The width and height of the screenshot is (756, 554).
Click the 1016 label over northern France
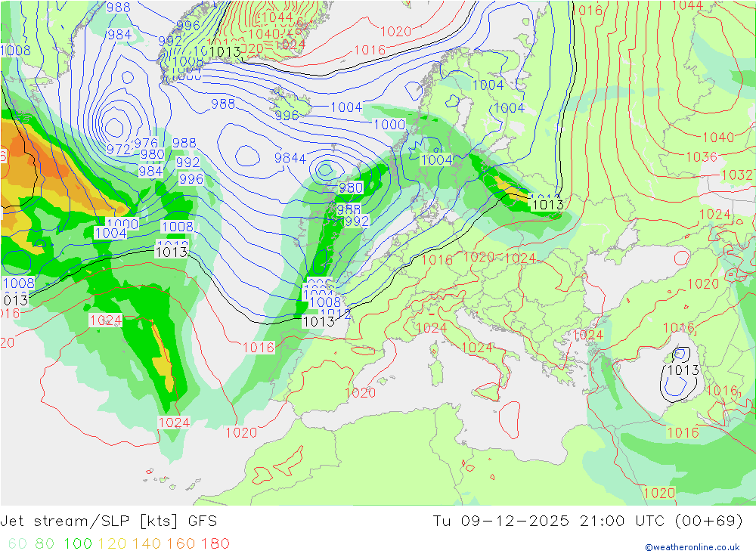pyautogui.click(x=437, y=260)
